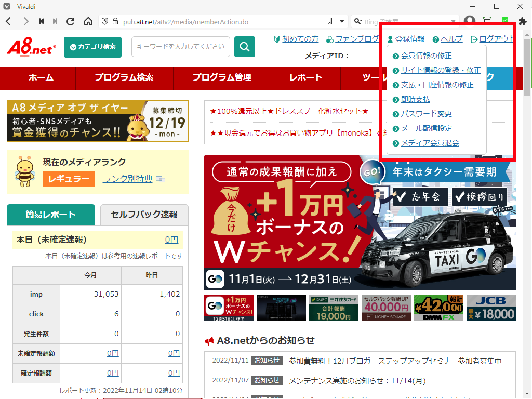532x399 pixels.
Task: Click the large GO taxi bonus banner
Action: (360, 222)
